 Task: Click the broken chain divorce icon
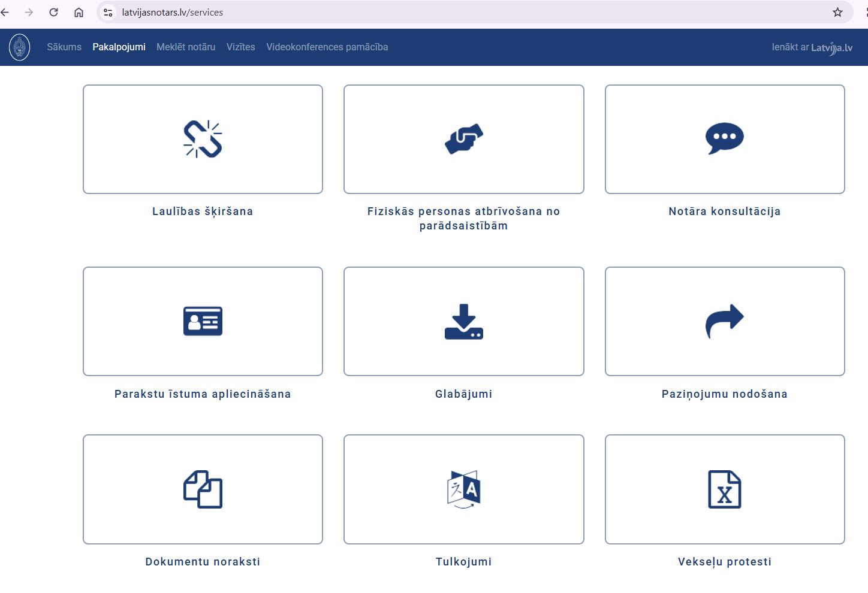tap(203, 139)
